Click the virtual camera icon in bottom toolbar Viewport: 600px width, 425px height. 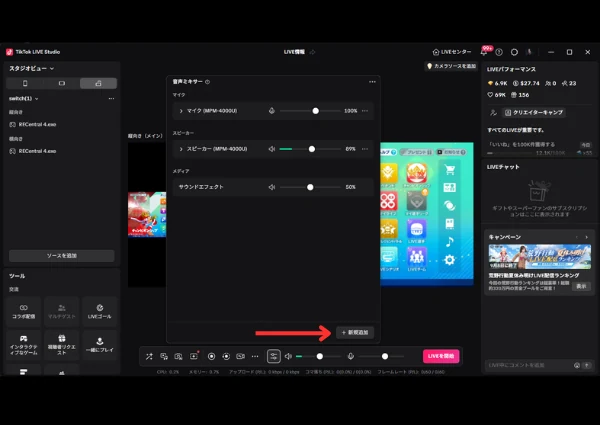(241, 357)
